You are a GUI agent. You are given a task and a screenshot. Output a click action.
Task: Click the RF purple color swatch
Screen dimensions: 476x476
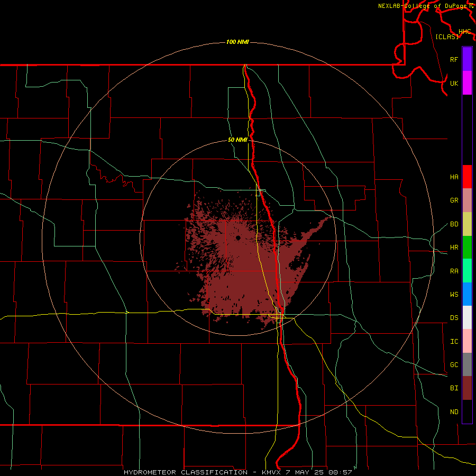coord(467,59)
